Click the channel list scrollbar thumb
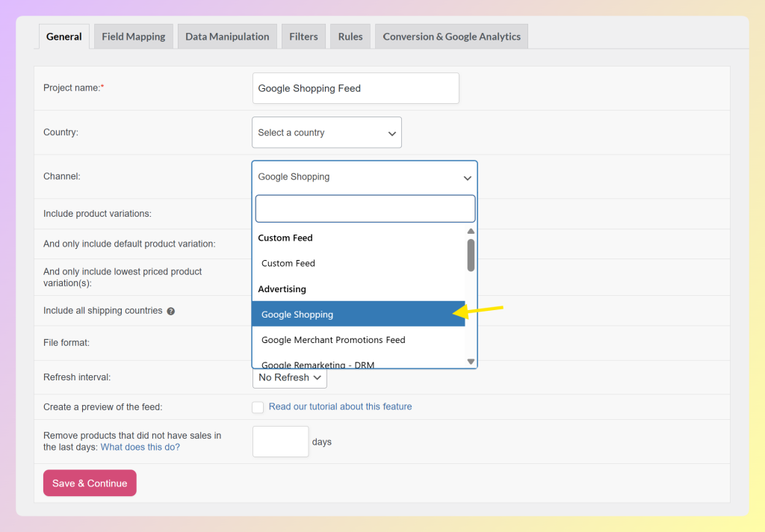Screen dimensions: 765x532 tap(471, 255)
